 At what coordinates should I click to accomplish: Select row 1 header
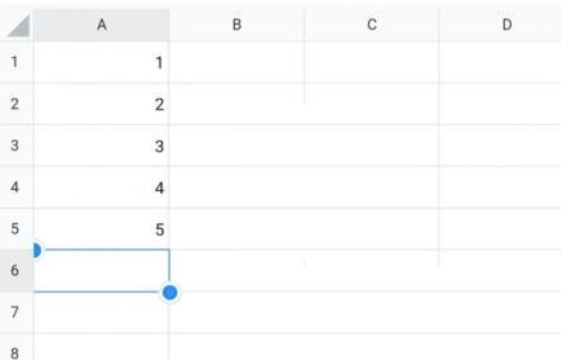16,62
